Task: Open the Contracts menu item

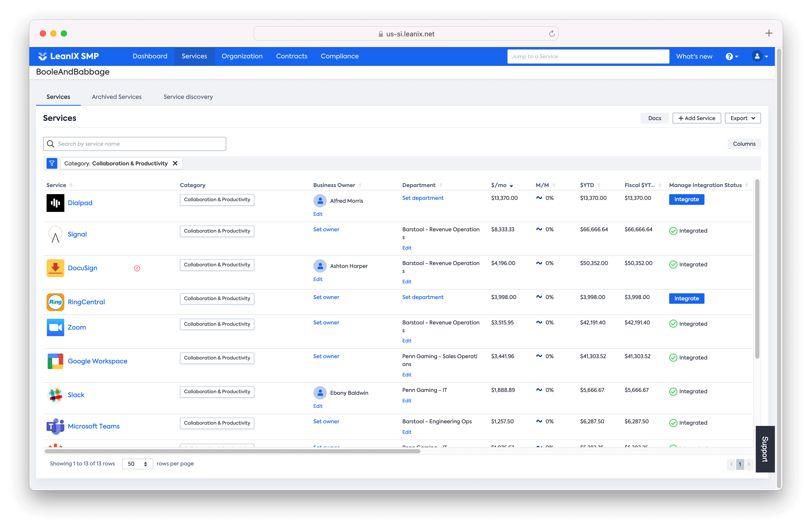Action: tap(291, 56)
